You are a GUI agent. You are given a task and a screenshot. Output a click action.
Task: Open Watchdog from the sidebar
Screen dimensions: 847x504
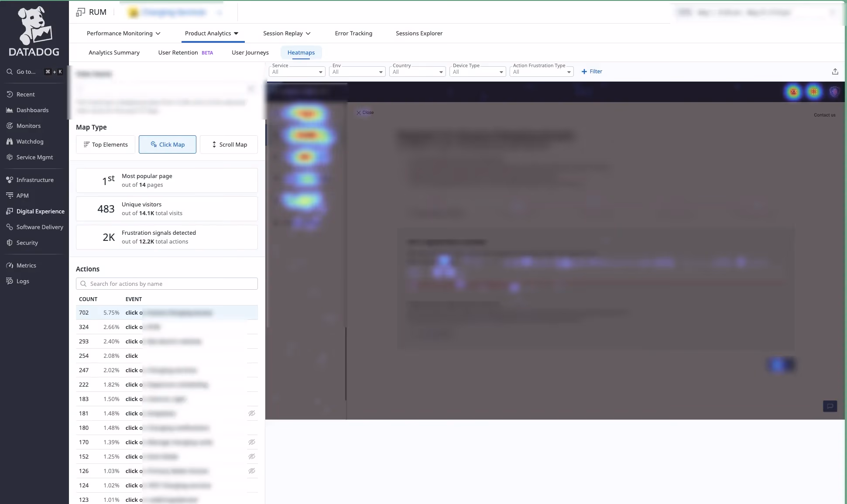tap(30, 141)
